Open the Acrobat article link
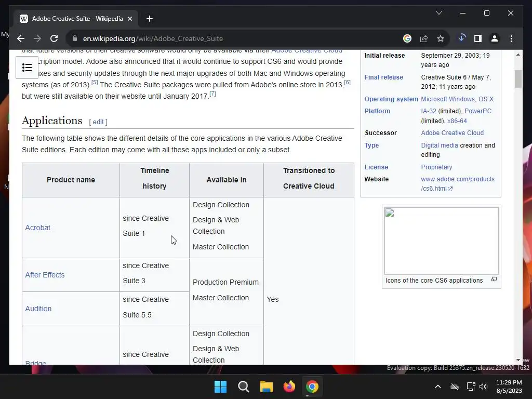Image resolution: width=532 pixels, height=399 pixels. pos(37,228)
